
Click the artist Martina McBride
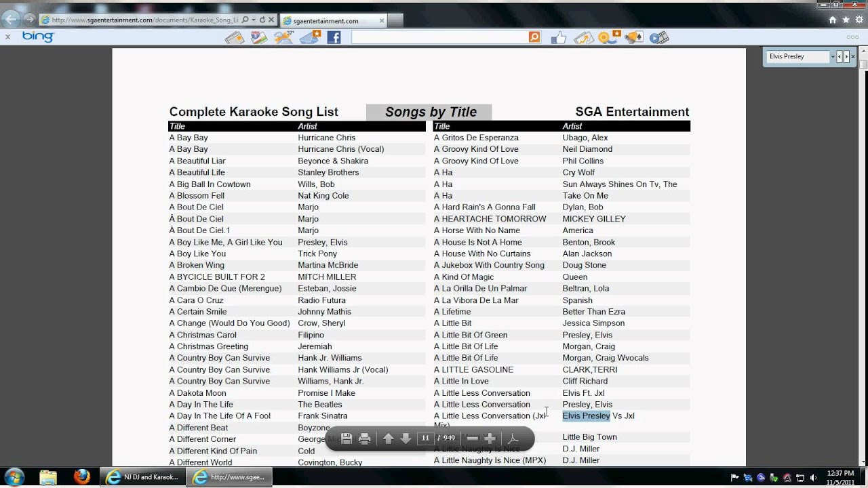[x=328, y=265]
